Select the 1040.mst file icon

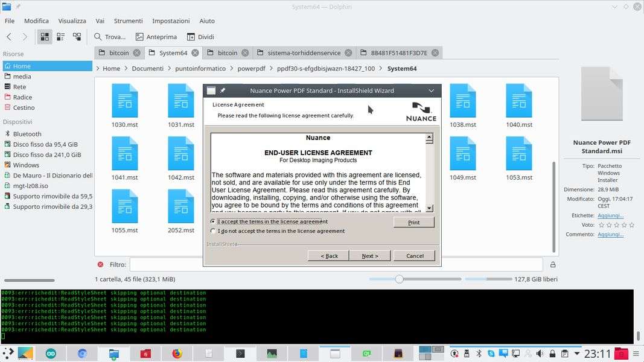coord(519,101)
